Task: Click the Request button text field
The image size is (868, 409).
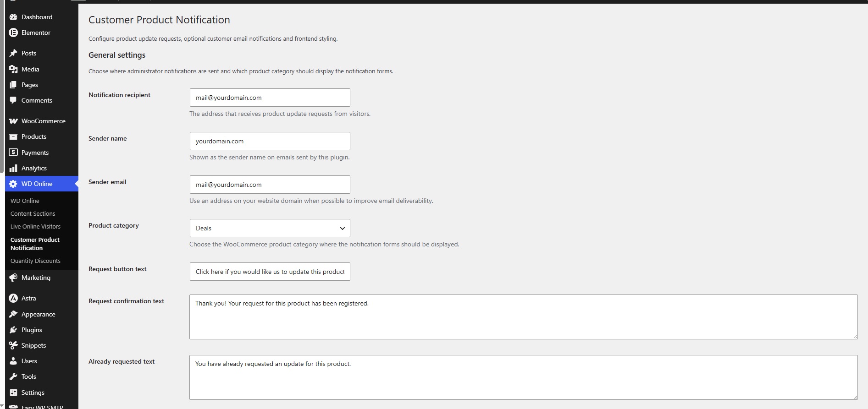Action: click(x=270, y=272)
